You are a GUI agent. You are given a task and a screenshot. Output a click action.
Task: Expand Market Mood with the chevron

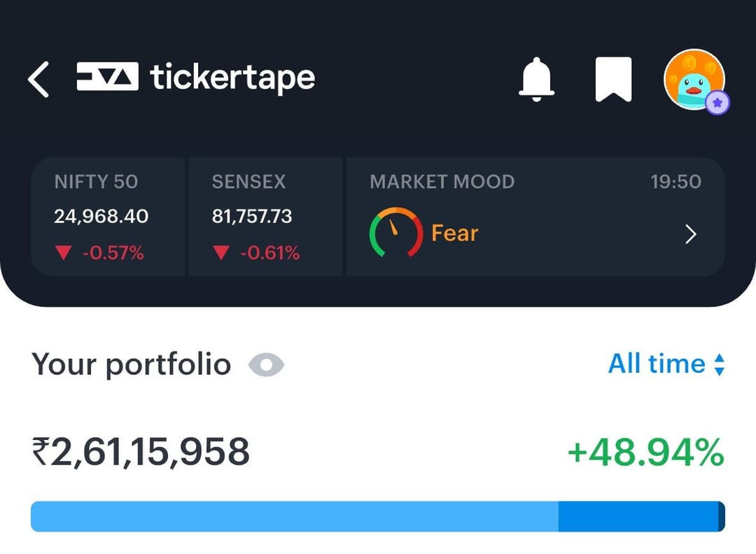pos(691,234)
